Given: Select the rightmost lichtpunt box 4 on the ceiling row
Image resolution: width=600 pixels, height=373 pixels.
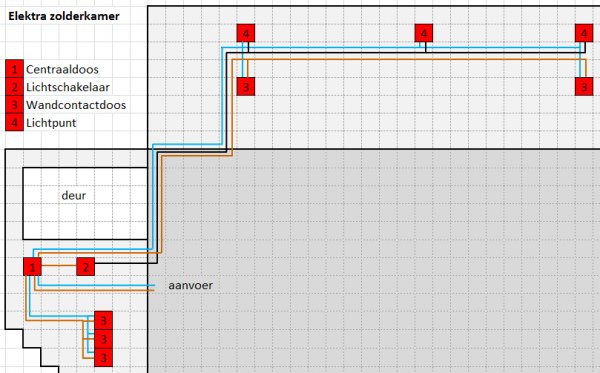Looking at the screenshot, I should 584,33.
